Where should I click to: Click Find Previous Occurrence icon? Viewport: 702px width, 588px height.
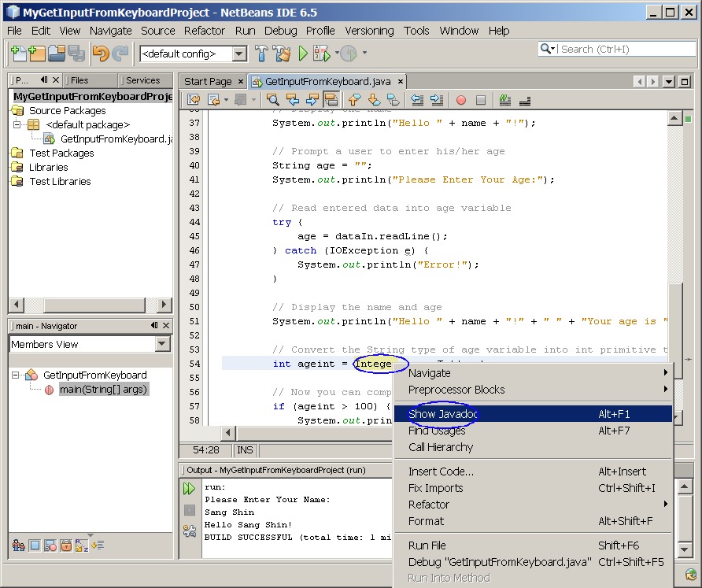coord(293,100)
